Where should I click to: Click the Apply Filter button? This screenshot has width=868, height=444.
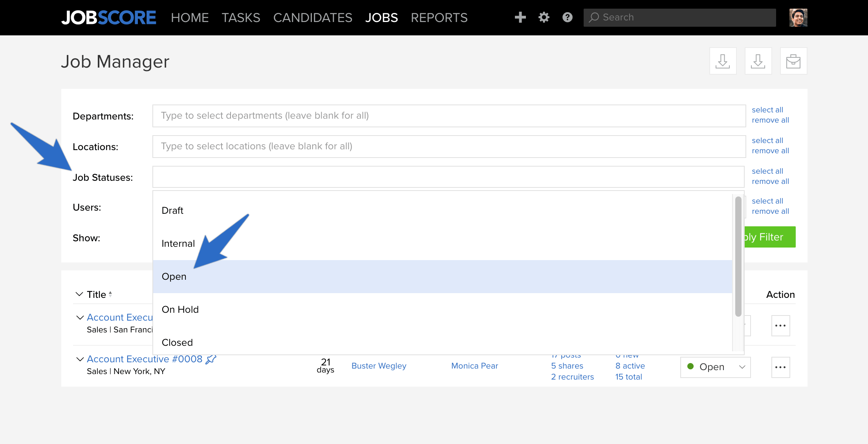coord(770,237)
